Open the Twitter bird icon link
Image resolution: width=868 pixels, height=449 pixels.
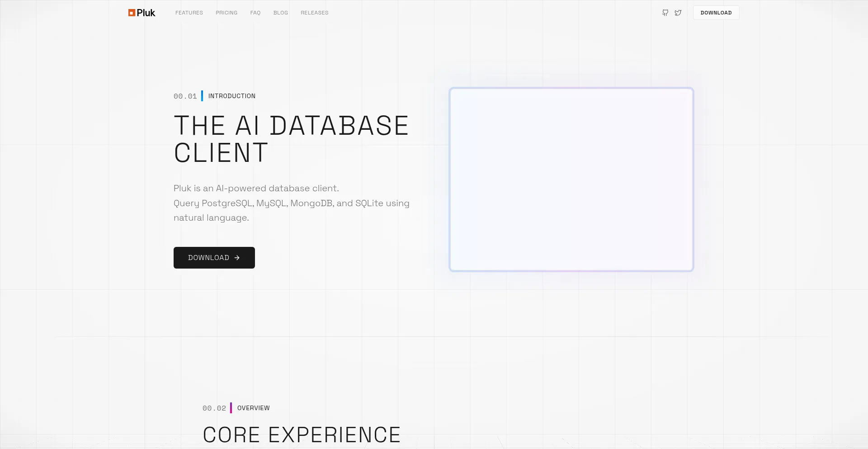tap(678, 13)
